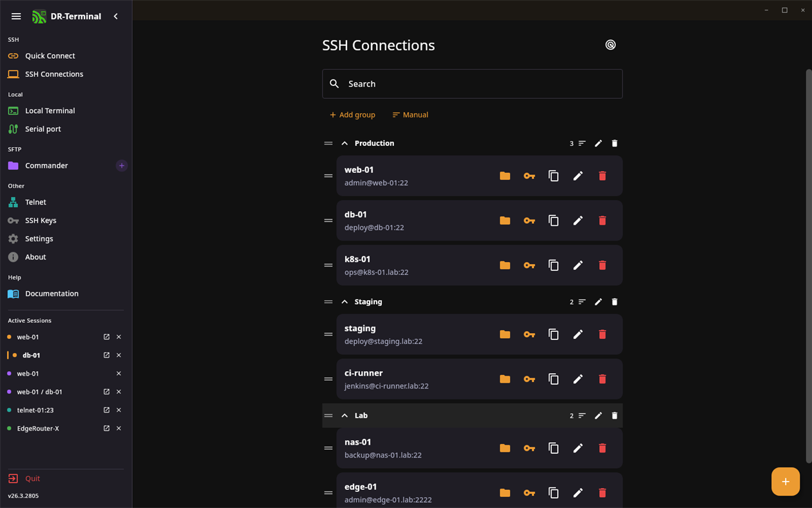Delete the ci-runner connection

[602, 379]
